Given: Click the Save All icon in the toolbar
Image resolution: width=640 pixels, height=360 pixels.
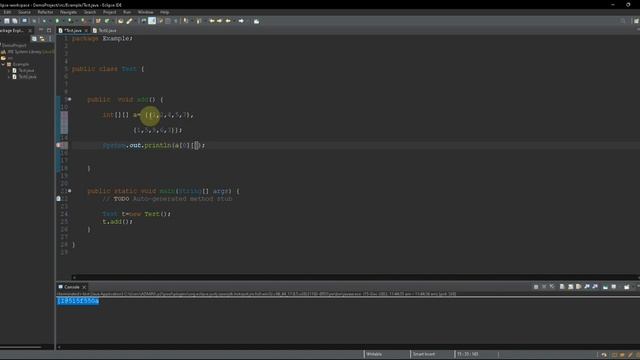Looking at the screenshot, I should tap(15, 21).
